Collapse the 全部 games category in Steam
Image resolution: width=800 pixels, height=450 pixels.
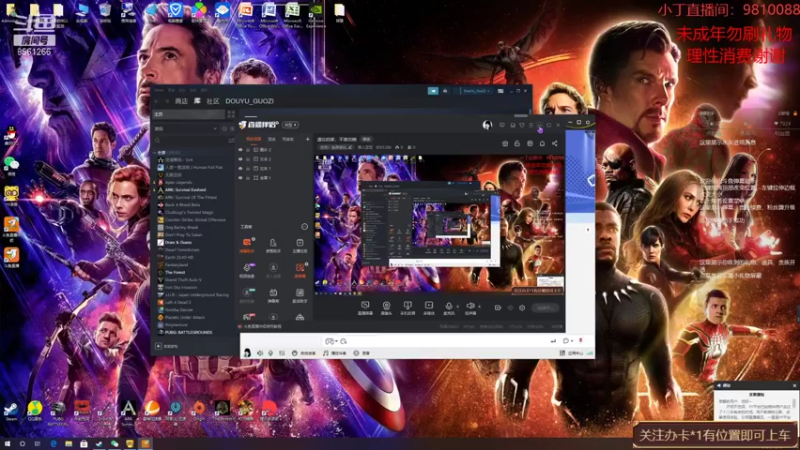pos(155,153)
